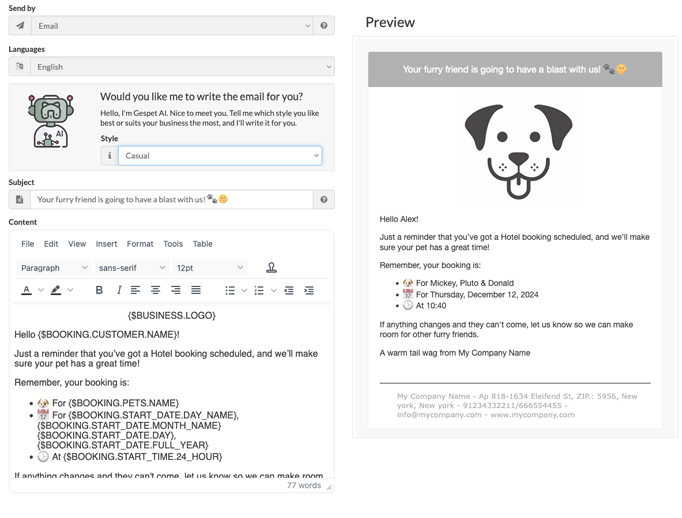Insert a numbered list
682x518 pixels.
point(259,290)
